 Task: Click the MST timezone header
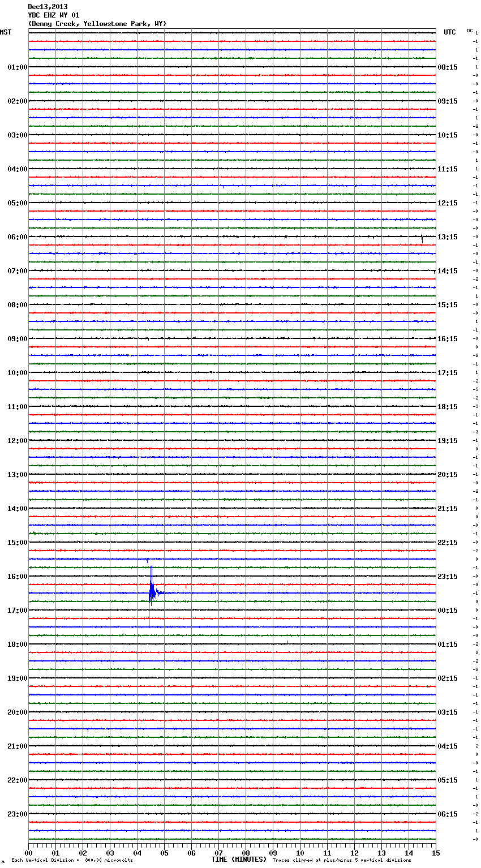click(6, 32)
